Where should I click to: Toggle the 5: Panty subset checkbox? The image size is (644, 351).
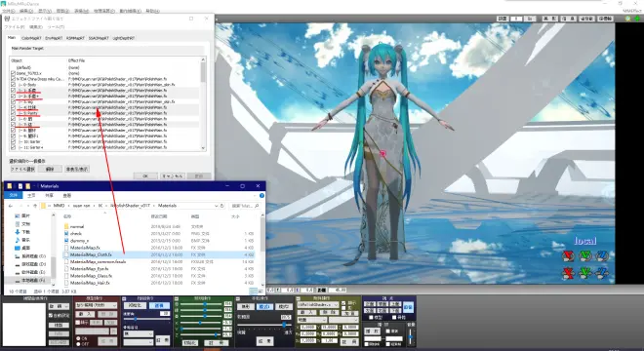point(13,113)
